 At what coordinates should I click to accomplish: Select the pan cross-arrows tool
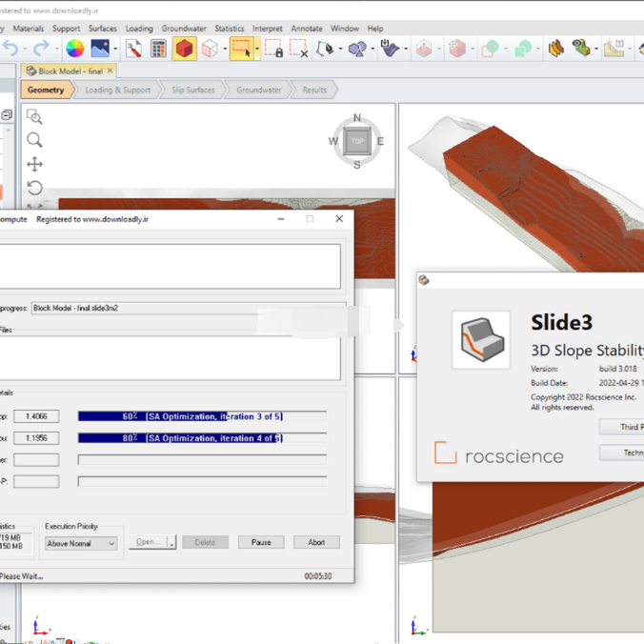tap(34, 164)
